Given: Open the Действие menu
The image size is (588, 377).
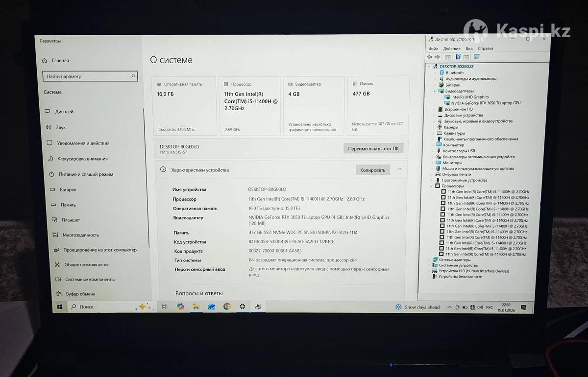Looking at the screenshot, I should point(451,48).
